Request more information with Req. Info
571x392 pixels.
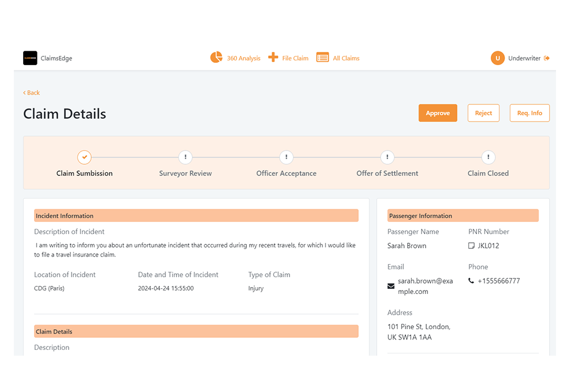(529, 113)
